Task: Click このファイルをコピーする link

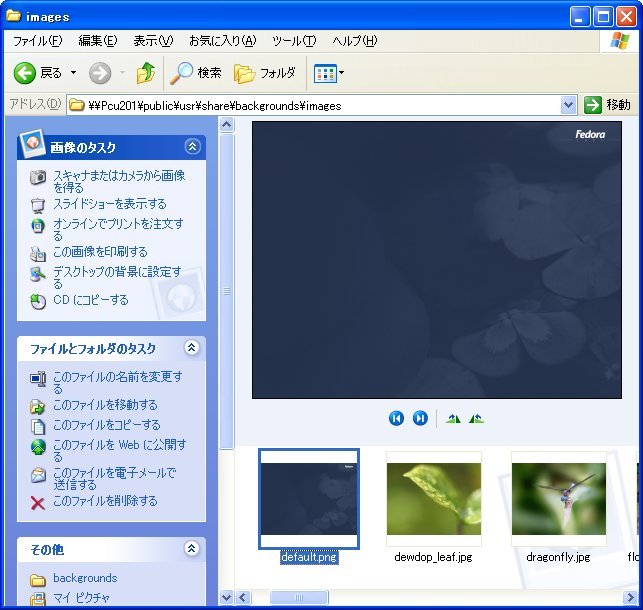Action: tap(107, 425)
